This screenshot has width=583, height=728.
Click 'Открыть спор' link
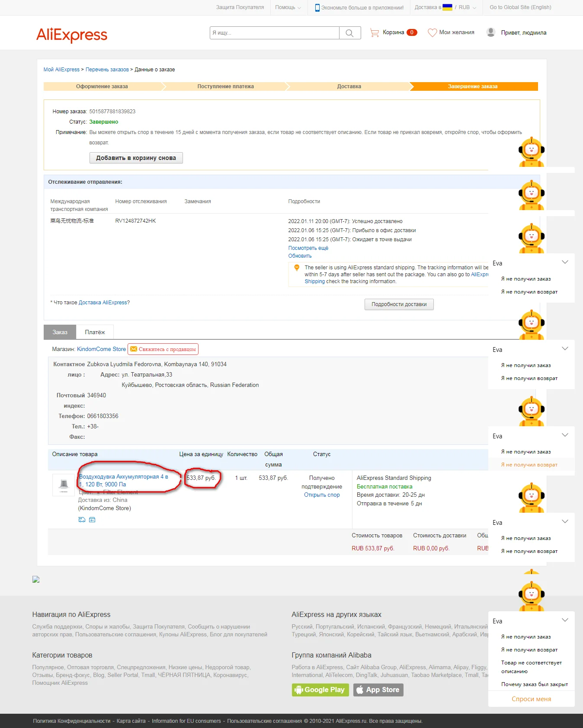[322, 495]
